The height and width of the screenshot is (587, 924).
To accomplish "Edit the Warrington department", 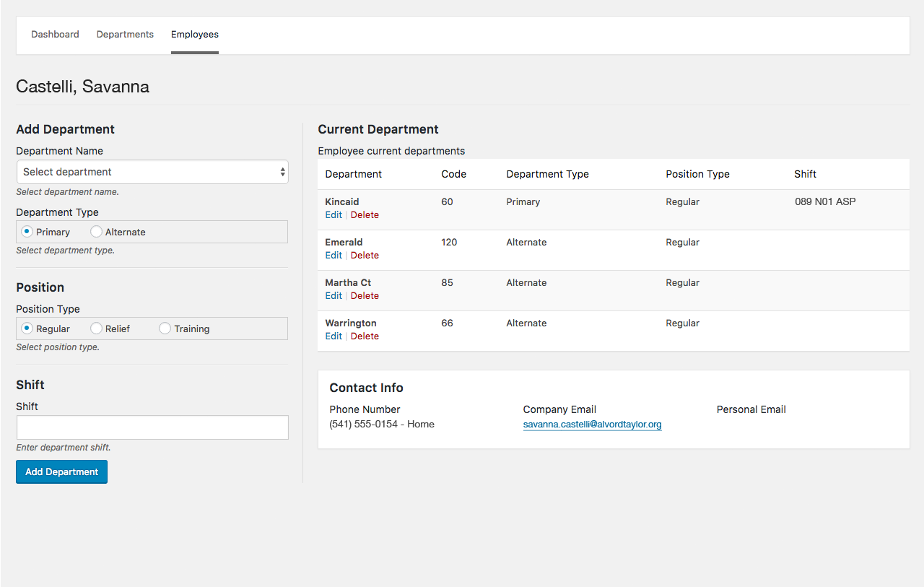I will (334, 336).
